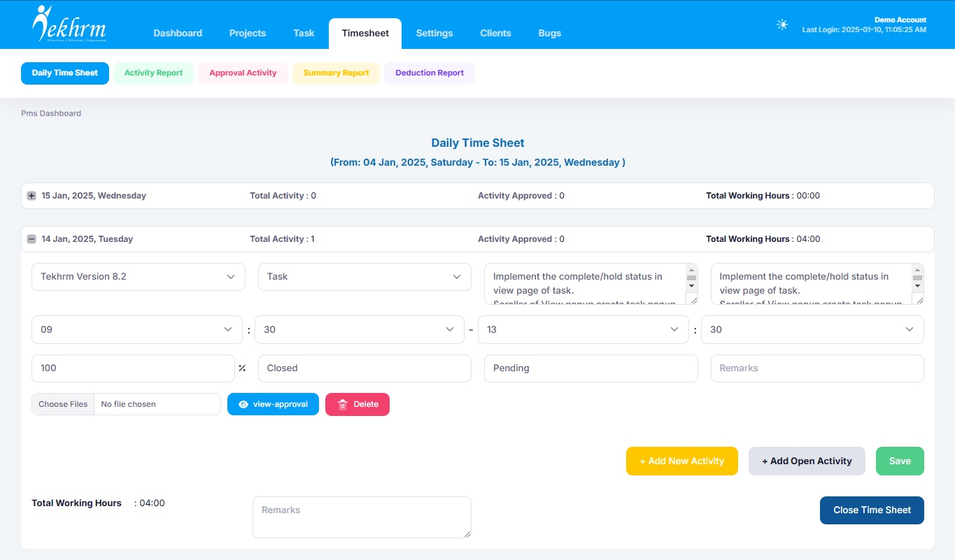Go to the Clients tab
The image size is (955, 560).
click(x=495, y=33)
